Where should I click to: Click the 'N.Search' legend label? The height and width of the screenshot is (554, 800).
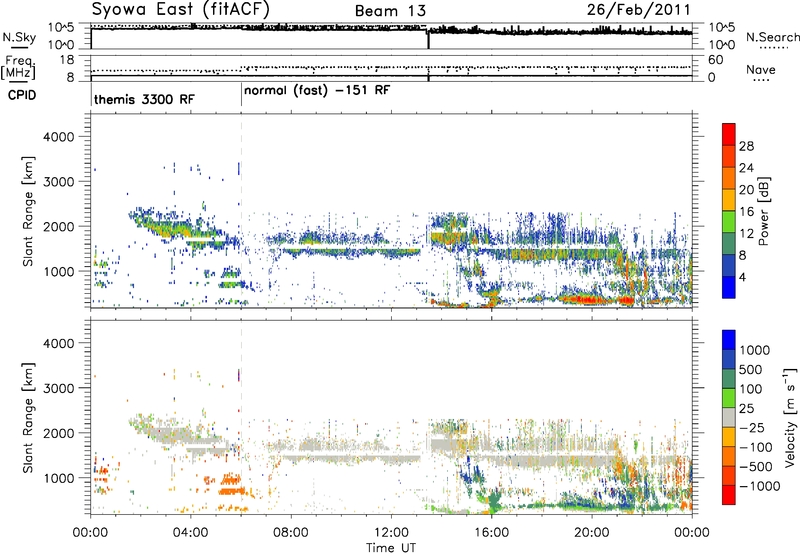tap(772, 37)
